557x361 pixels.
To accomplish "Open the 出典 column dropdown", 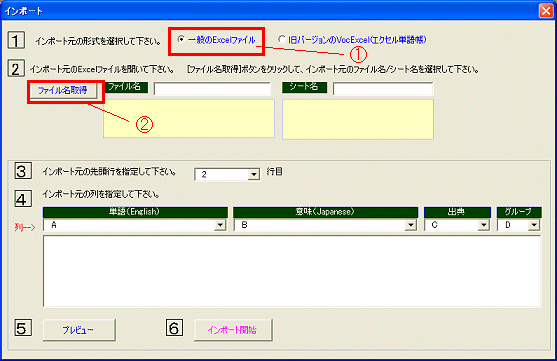I will pyautogui.click(x=483, y=225).
